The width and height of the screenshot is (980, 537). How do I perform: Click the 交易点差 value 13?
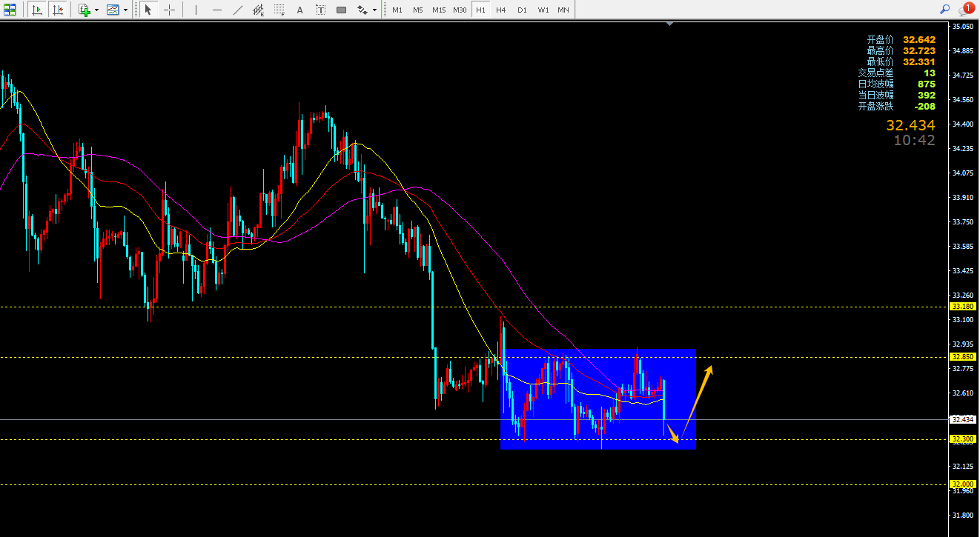pos(930,73)
